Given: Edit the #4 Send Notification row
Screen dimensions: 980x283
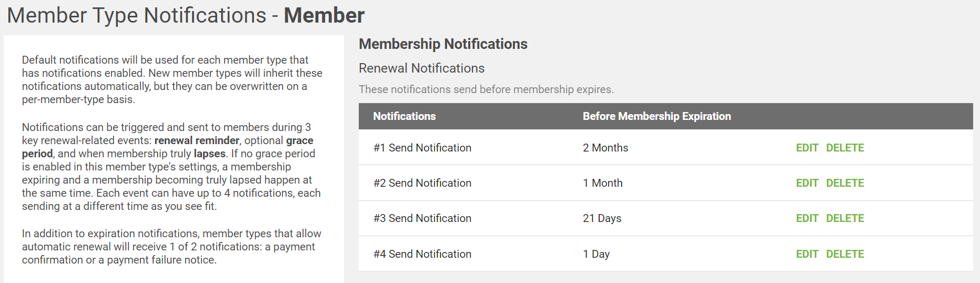Looking at the screenshot, I should (807, 254).
